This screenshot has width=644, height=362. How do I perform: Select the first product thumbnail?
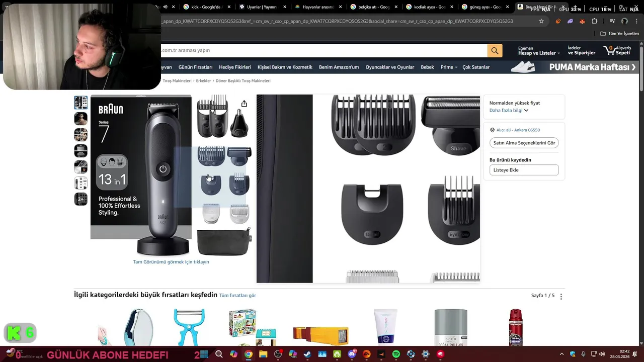point(81,103)
